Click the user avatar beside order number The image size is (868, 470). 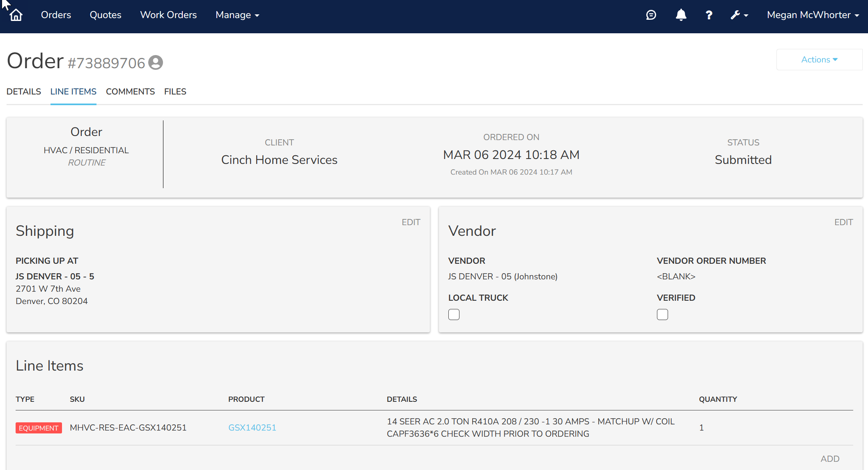[156, 62]
